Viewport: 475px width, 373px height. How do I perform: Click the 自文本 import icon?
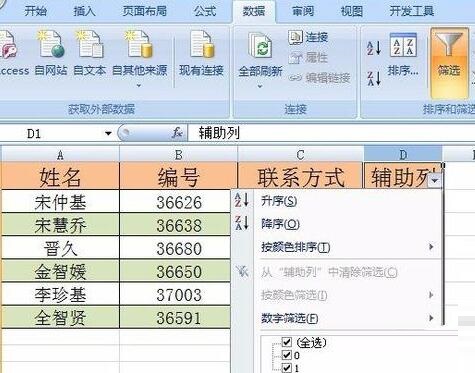[89, 44]
